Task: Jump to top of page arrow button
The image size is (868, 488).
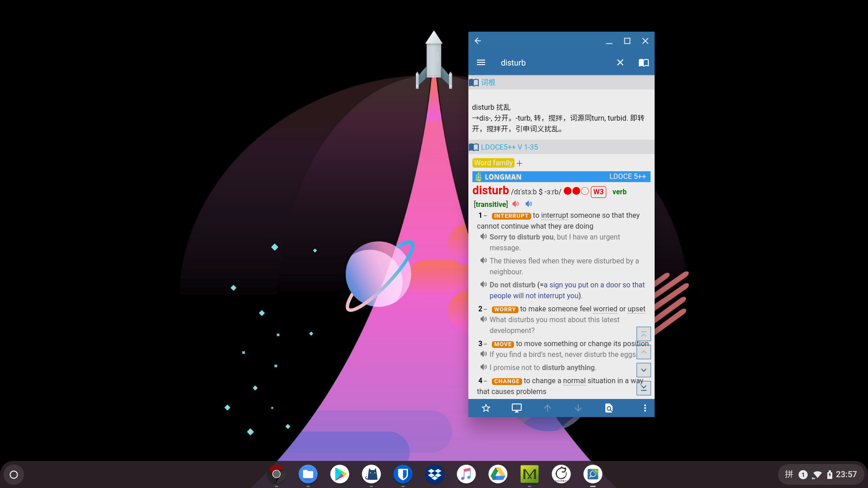Action: 644,334
